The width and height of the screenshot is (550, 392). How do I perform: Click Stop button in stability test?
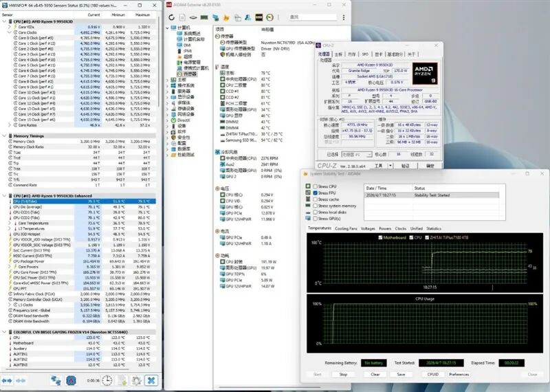pos(343,374)
